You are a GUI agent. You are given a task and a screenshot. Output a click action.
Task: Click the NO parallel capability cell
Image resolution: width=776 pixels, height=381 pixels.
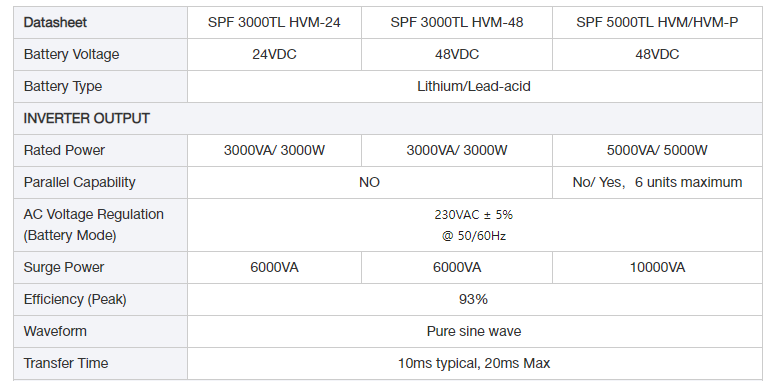coord(370,183)
